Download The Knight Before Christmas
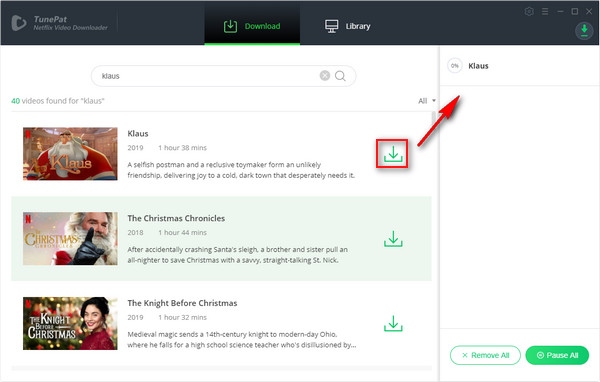Image resolution: width=600 pixels, height=382 pixels. tap(393, 323)
